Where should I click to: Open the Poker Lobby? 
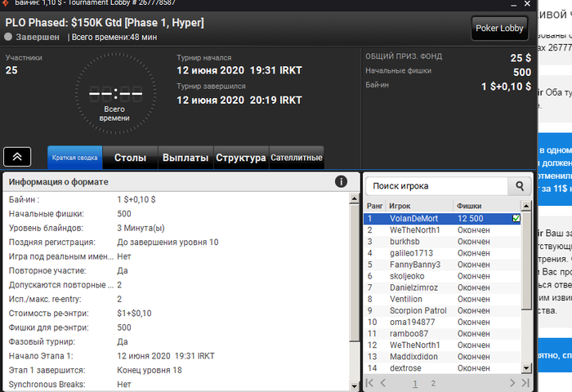[x=499, y=28]
